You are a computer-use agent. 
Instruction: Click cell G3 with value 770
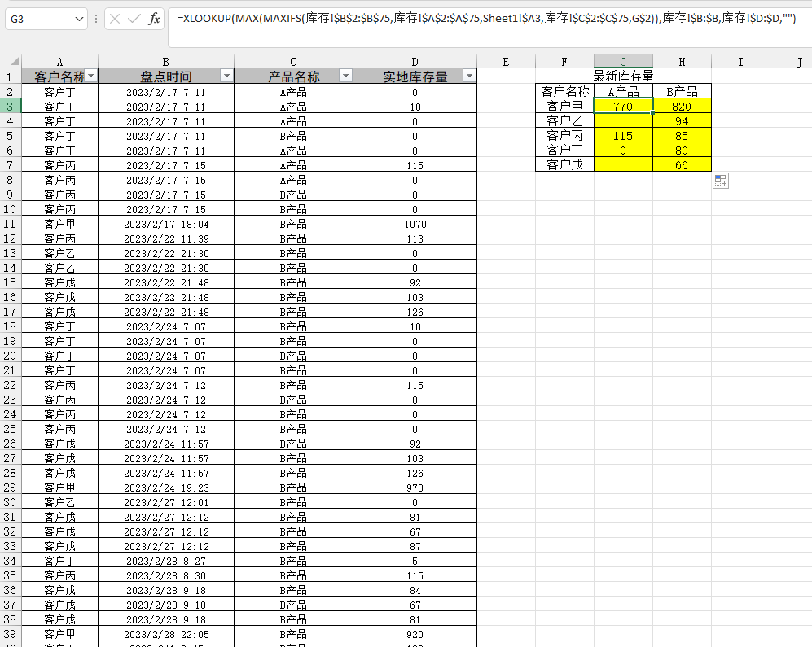[x=623, y=106]
